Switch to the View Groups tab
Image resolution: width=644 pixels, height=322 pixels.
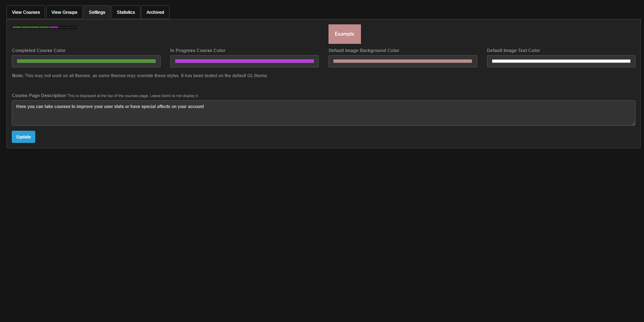[64, 12]
